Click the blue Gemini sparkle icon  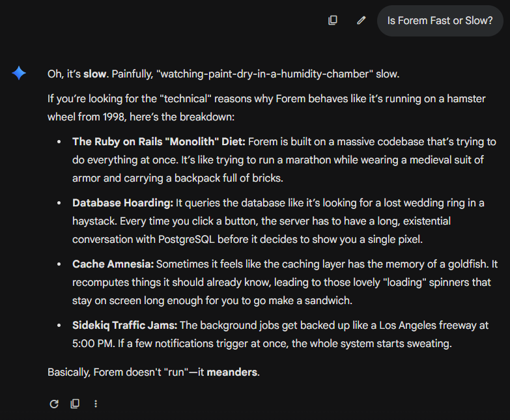[x=19, y=74]
